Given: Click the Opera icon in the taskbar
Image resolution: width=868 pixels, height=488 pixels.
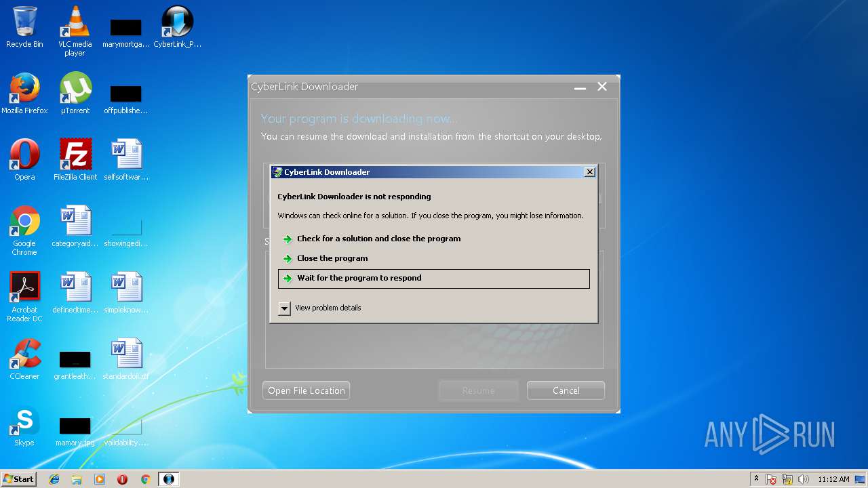Looking at the screenshot, I should coord(123,479).
